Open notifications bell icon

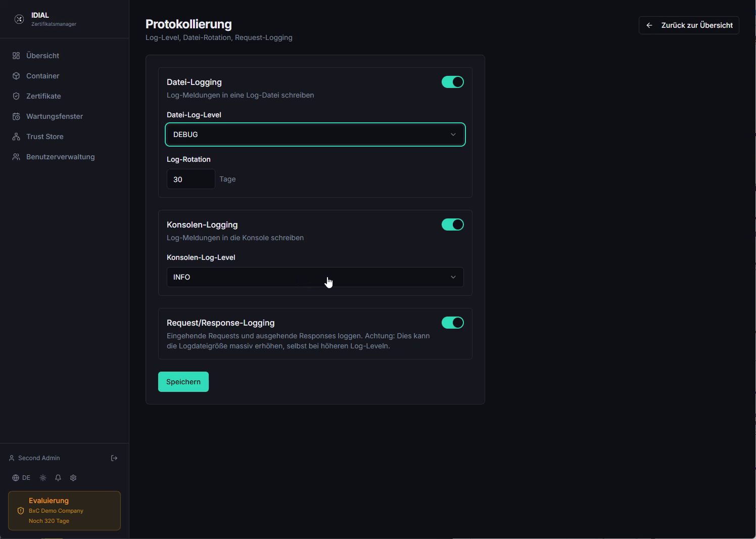(58, 478)
